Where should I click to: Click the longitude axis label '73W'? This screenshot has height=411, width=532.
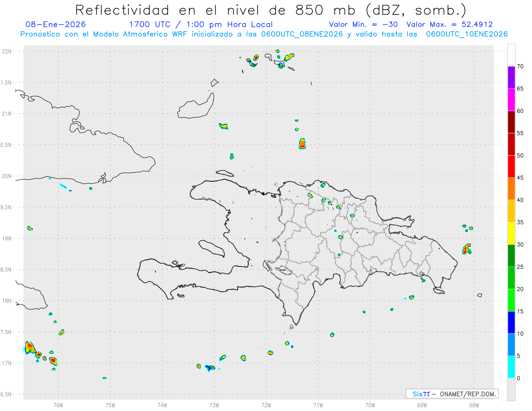214,405
